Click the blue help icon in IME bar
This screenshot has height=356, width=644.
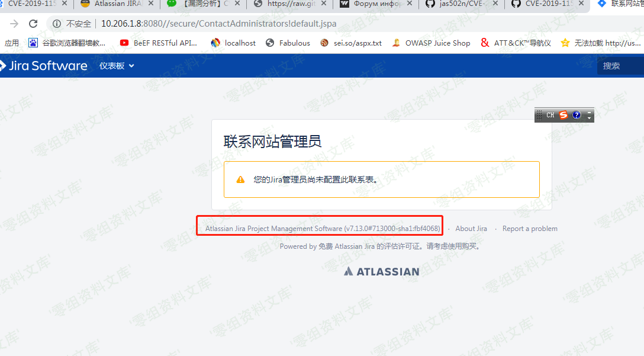pos(577,115)
